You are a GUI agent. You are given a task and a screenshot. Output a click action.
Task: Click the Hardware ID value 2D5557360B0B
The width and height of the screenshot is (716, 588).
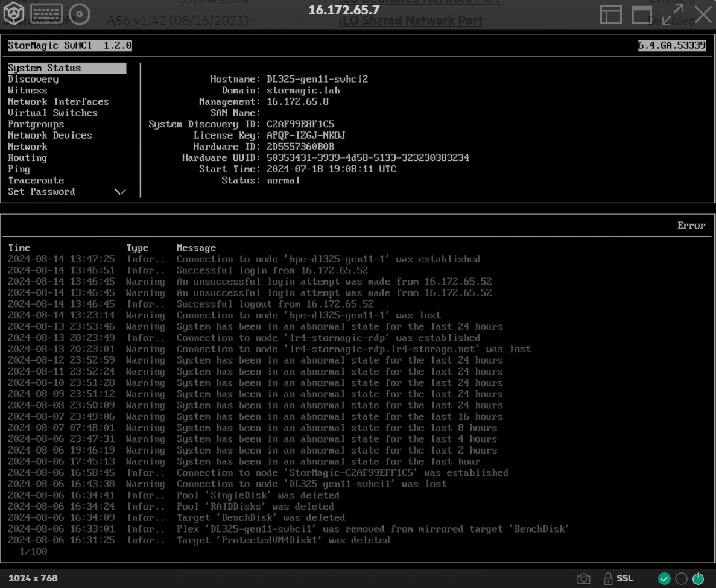[300, 147]
